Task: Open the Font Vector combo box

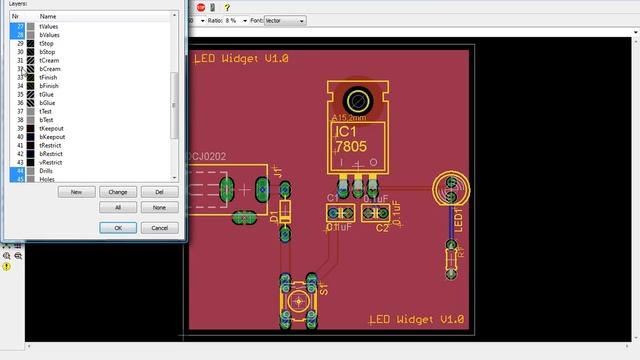Action: pos(284,21)
